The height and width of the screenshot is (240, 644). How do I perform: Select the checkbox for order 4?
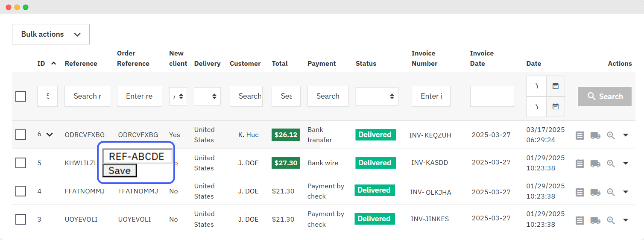20,191
